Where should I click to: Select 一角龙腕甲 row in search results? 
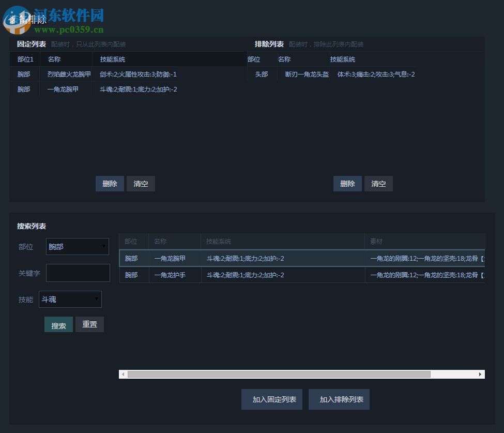coord(302,258)
